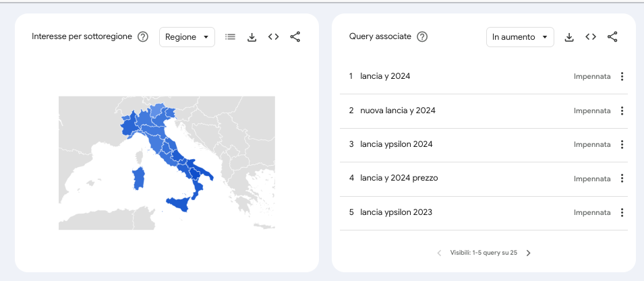
Task: Share the Query associate card
Action: (x=612, y=37)
